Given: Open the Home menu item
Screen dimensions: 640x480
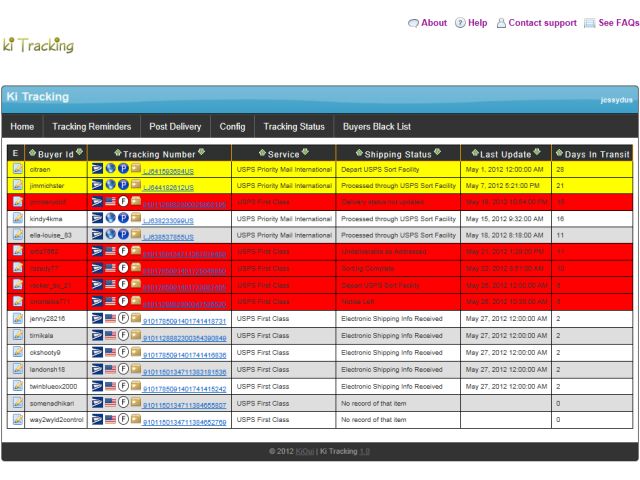Looking at the screenshot, I should click(x=22, y=127).
